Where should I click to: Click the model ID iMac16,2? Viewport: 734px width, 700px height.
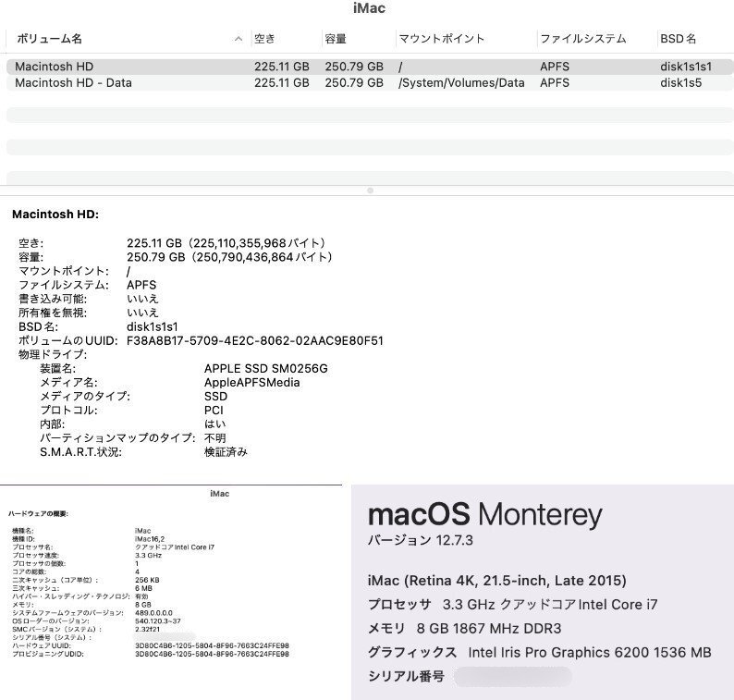(x=150, y=539)
